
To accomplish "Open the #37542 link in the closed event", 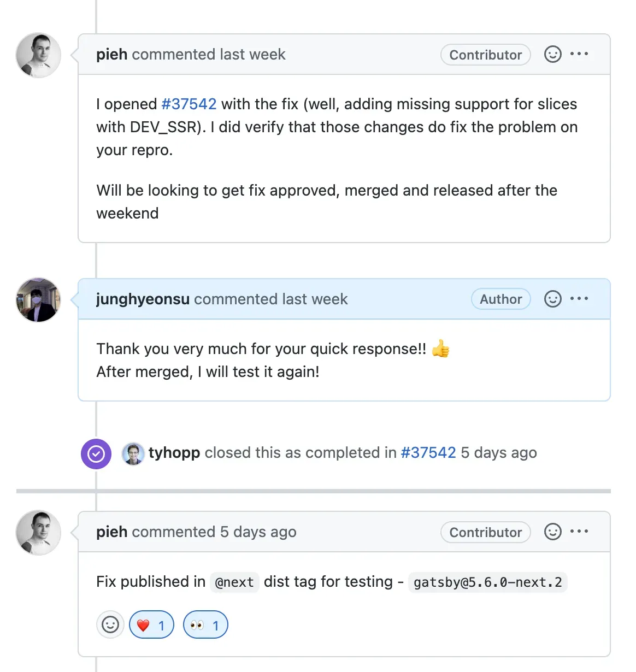I will (x=428, y=452).
